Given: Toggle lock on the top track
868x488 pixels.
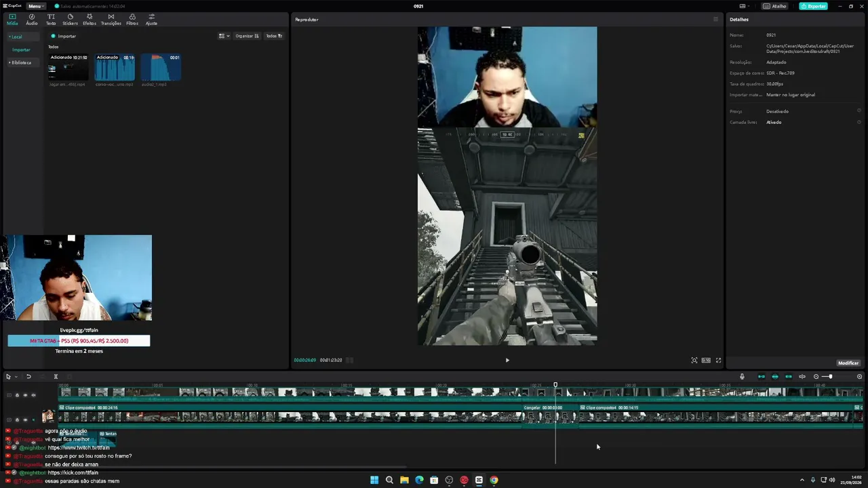Looking at the screenshot, I should pos(17,395).
